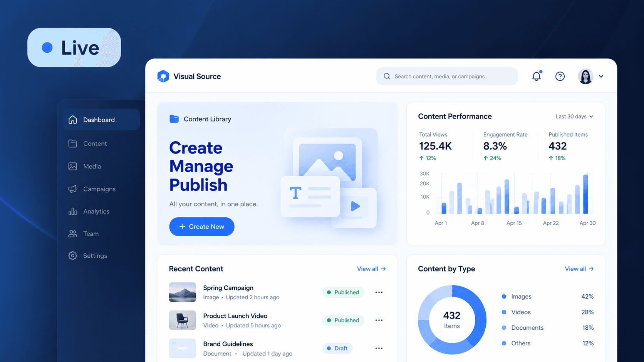The image size is (644, 362).
Task: Expand the user account chevron
Action: pyautogui.click(x=601, y=77)
